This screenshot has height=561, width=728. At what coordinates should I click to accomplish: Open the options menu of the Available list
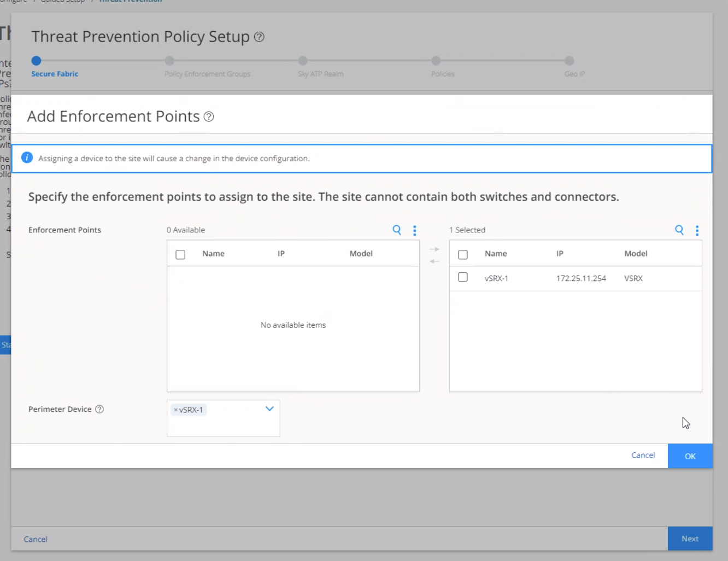(414, 230)
